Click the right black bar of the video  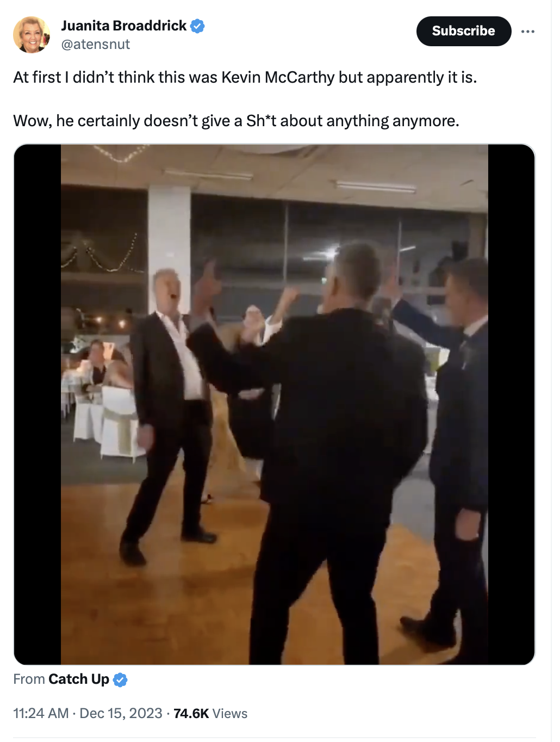[x=511, y=404]
